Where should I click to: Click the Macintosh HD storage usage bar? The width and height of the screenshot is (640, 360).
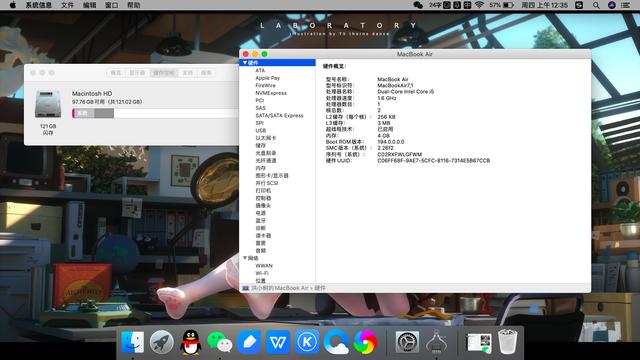pyautogui.click(x=155, y=113)
